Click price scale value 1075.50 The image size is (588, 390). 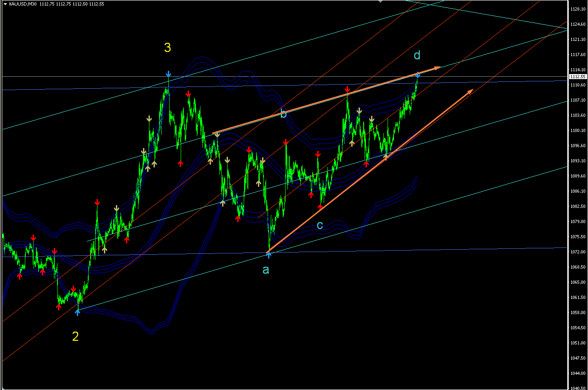(x=577, y=237)
